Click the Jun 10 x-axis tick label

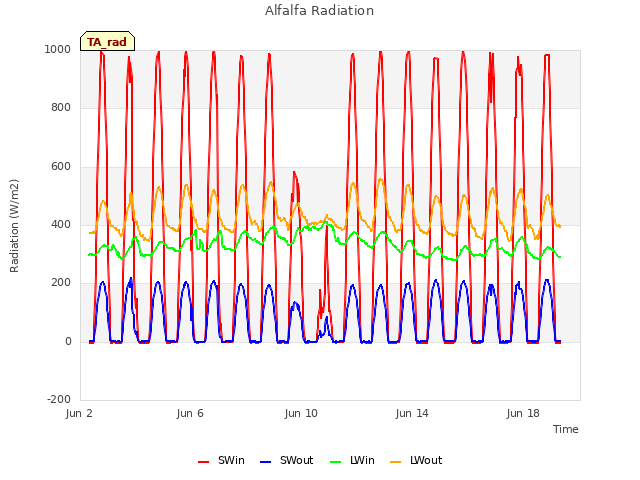click(x=301, y=413)
